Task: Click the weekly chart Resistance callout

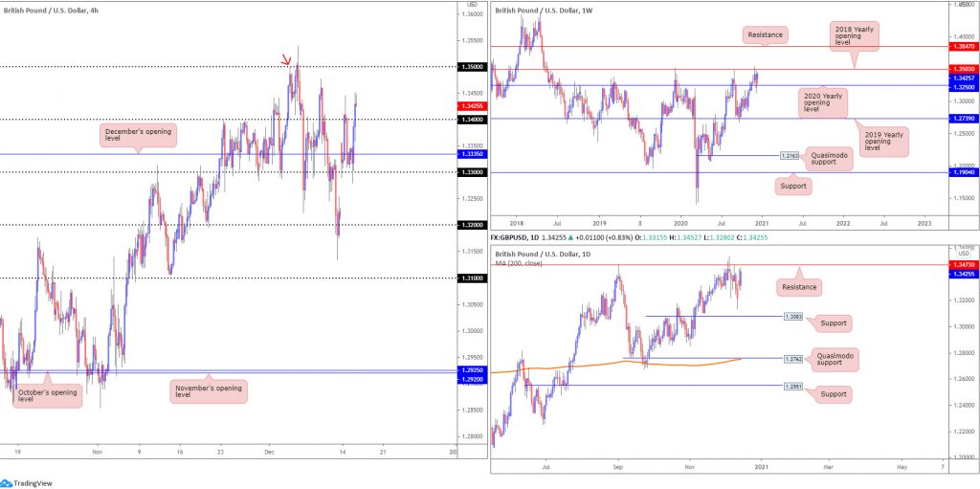Action: pyautogui.click(x=765, y=35)
